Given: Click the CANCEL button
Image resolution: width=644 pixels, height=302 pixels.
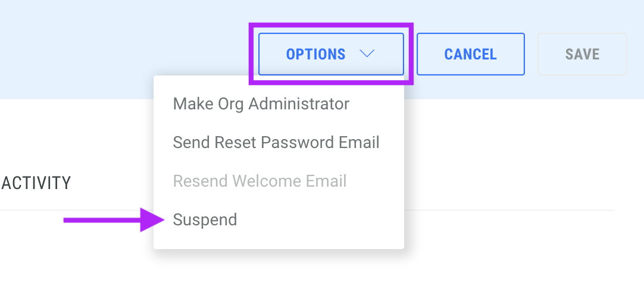Looking at the screenshot, I should (x=471, y=54).
